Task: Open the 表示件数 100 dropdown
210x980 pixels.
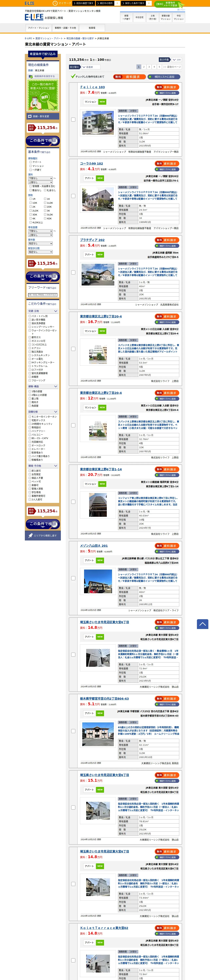Action: click(176, 60)
